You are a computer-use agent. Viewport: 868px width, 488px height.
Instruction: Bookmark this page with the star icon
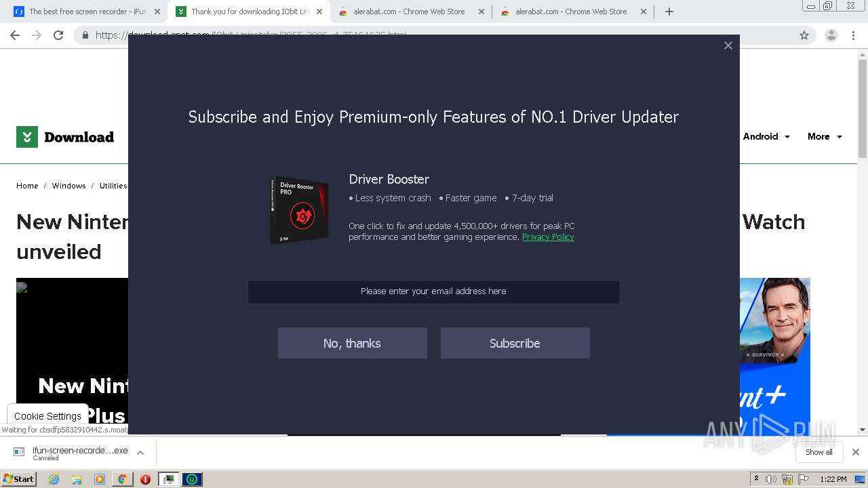(804, 35)
